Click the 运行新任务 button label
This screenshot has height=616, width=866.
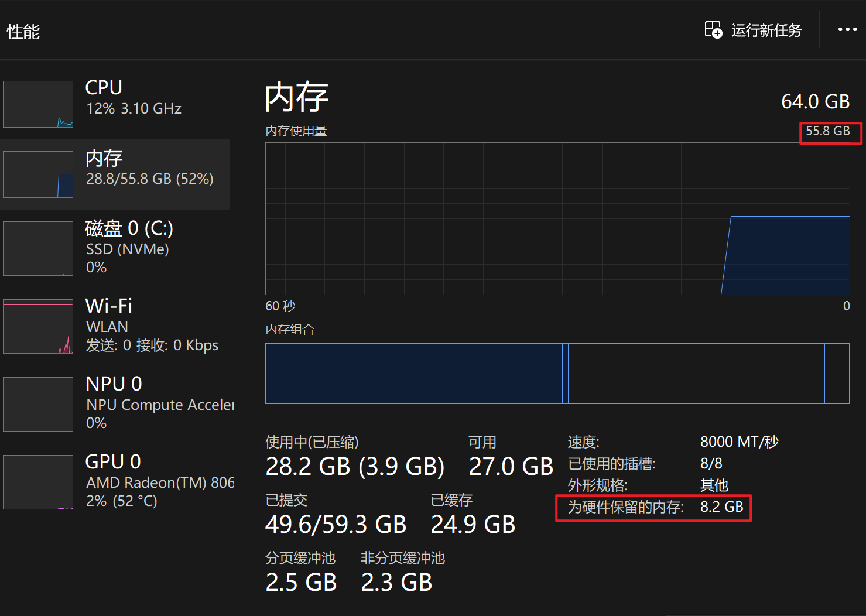[766, 30]
